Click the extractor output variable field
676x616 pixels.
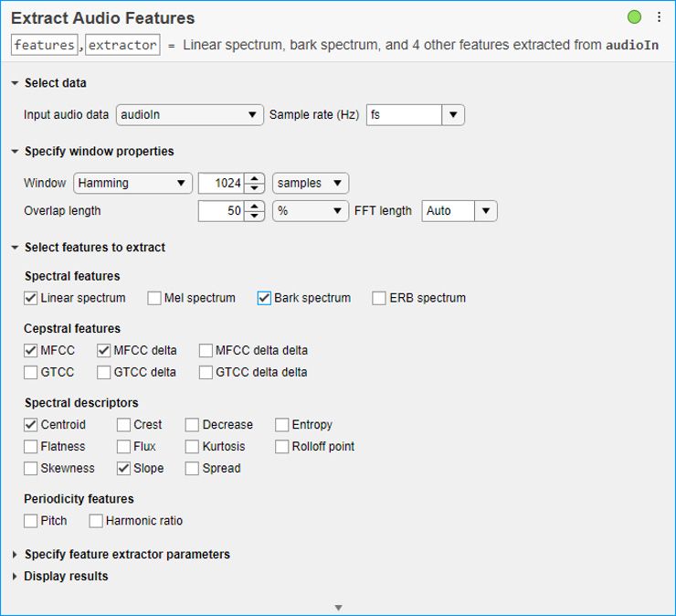(122, 45)
